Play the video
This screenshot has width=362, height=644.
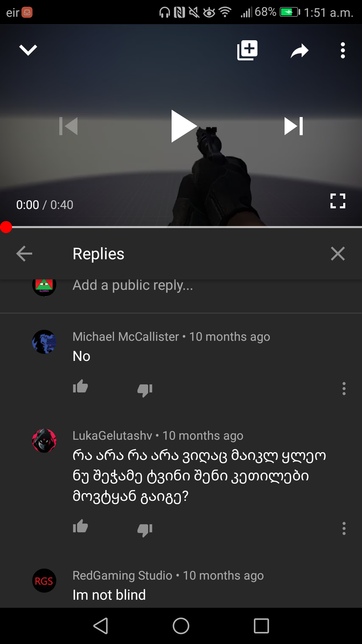(x=184, y=126)
